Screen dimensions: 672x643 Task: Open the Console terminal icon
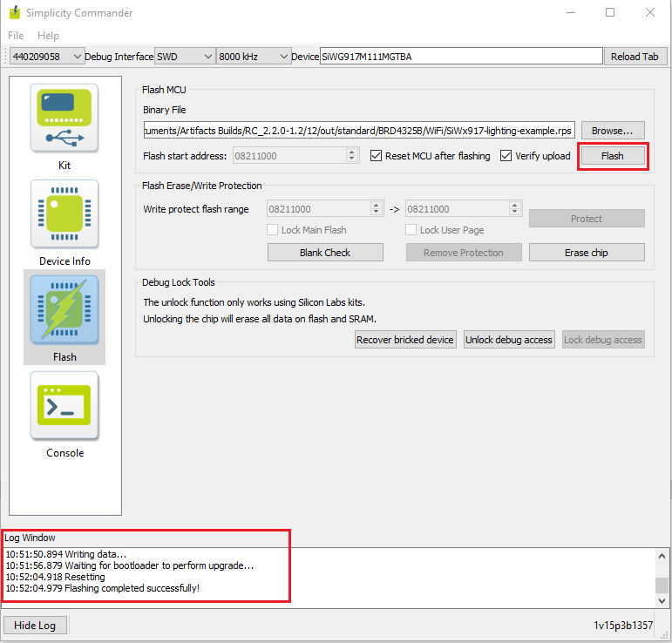(65, 406)
